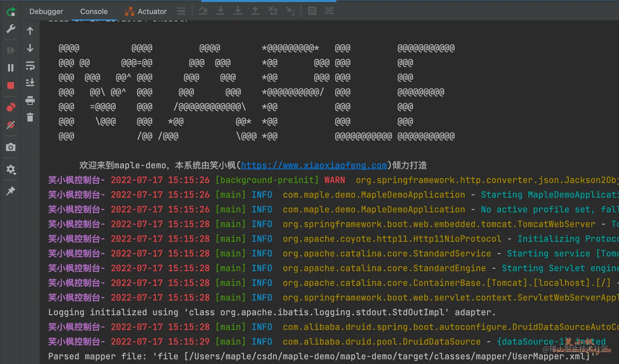
Task: Select the Console tab
Action: (94, 11)
